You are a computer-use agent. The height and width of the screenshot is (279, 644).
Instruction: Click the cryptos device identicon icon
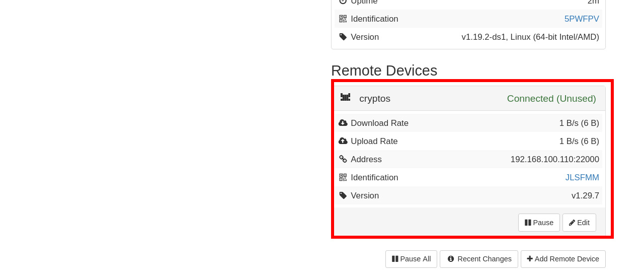pos(345,97)
